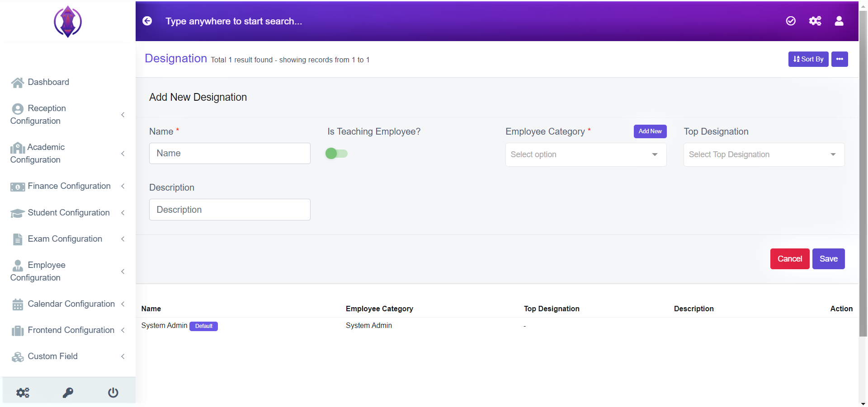Click the Employee Category column header
Viewport: 868px width, 407px height.
[x=379, y=309]
